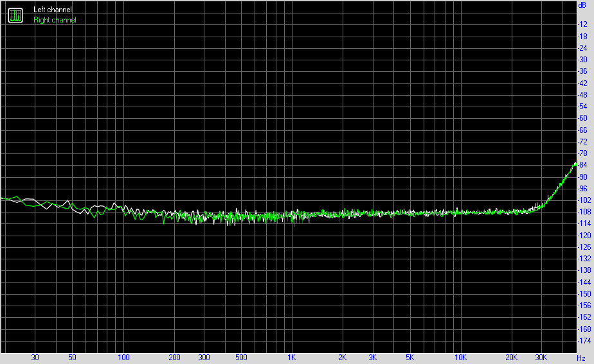The image size is (594, 364).
Task: Click the 20K frequency label
Action: (512, 358)
